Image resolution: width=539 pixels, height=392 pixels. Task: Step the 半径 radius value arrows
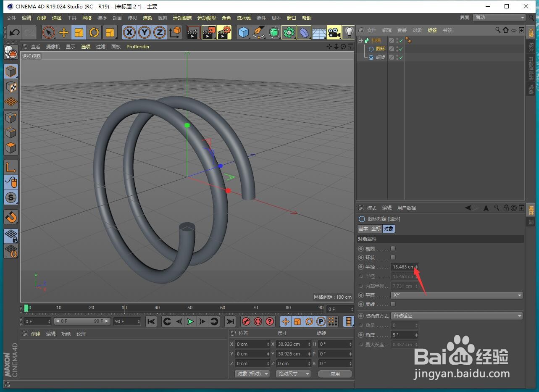[x=416, y=267]
